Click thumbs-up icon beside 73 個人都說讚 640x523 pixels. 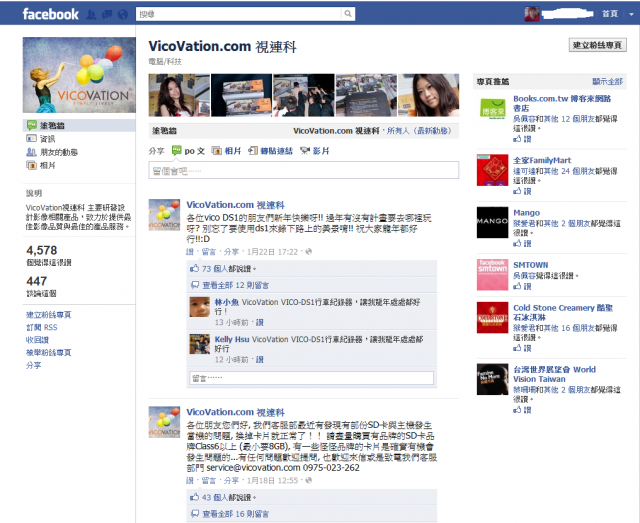pos(194,268)
